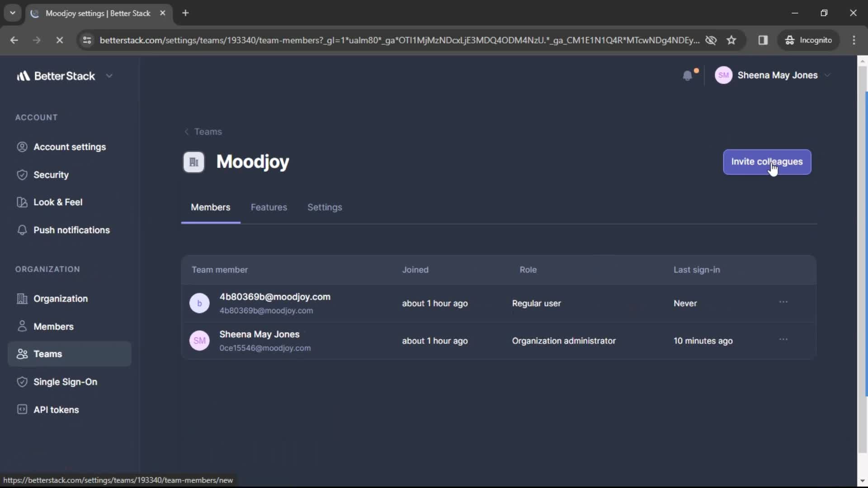Expand the Better Stack product switcher chevron

(x=109, y=76)
